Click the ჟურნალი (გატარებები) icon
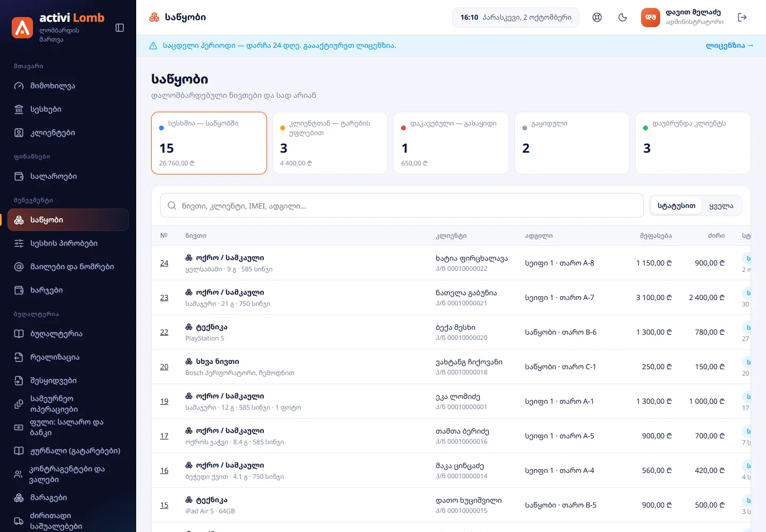Image resolution: width=766 pixels, height=532 pixels. click(19, 451)
